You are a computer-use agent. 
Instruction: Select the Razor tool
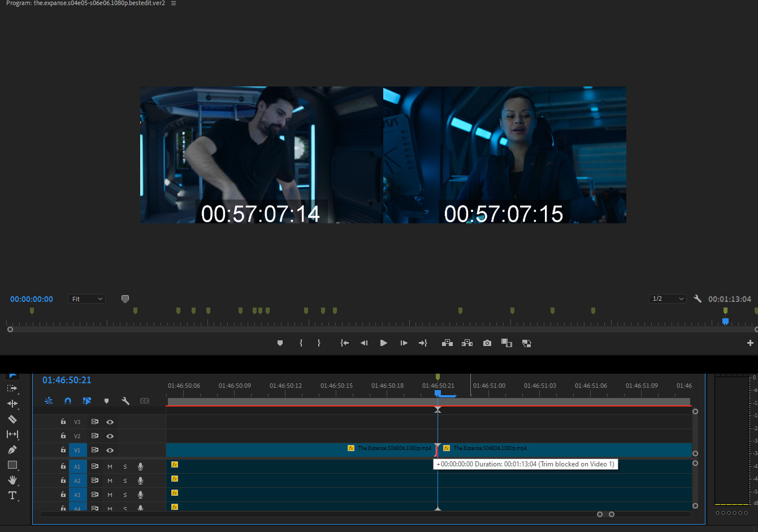pos(12,419)
